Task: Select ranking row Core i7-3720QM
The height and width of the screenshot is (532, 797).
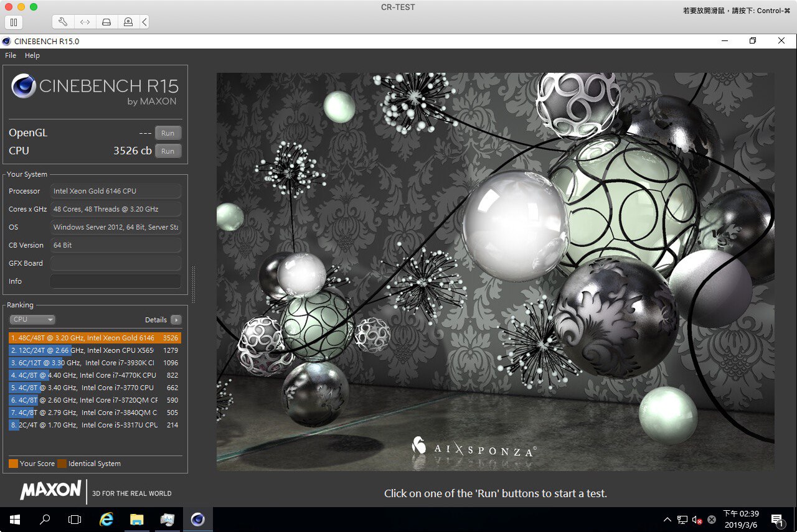Action: coord(95,400)
